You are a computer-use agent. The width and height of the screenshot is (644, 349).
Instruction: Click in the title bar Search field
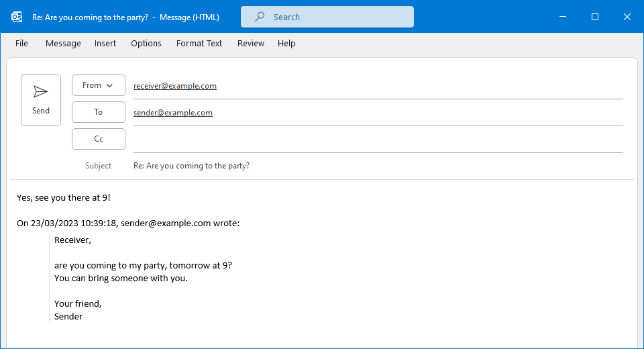point(335,17)
